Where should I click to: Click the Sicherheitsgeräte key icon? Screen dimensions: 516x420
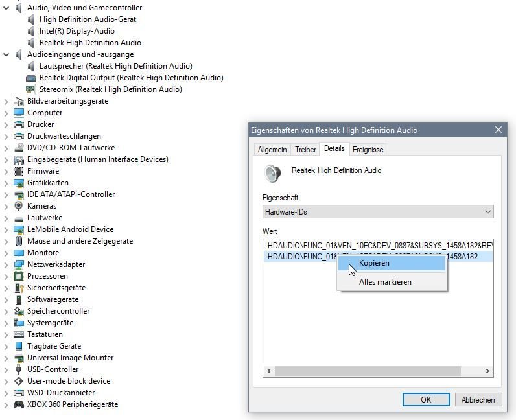(x=19, y=288)
